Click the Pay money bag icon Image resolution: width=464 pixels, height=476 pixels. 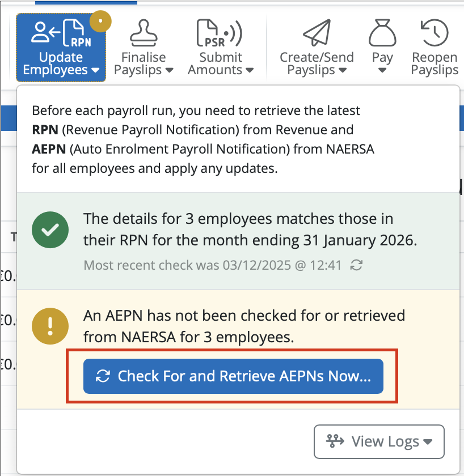point(382,33)
